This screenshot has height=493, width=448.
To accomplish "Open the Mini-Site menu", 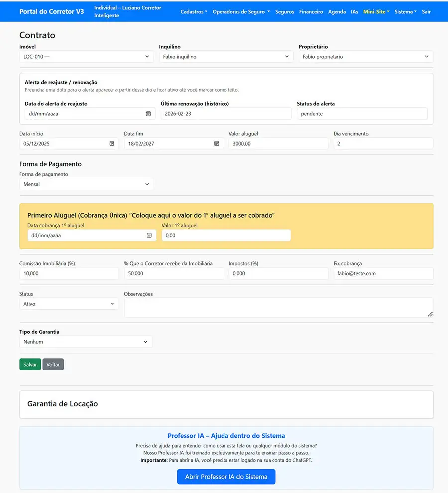I will click(x=376, y=12).
